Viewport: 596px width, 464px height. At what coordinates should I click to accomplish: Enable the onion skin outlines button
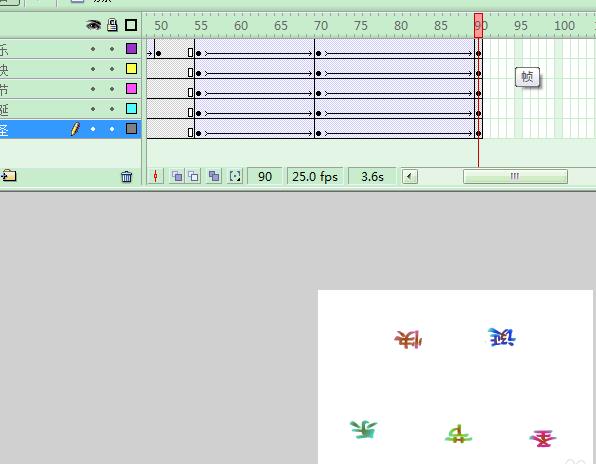(x=194, y=176)
